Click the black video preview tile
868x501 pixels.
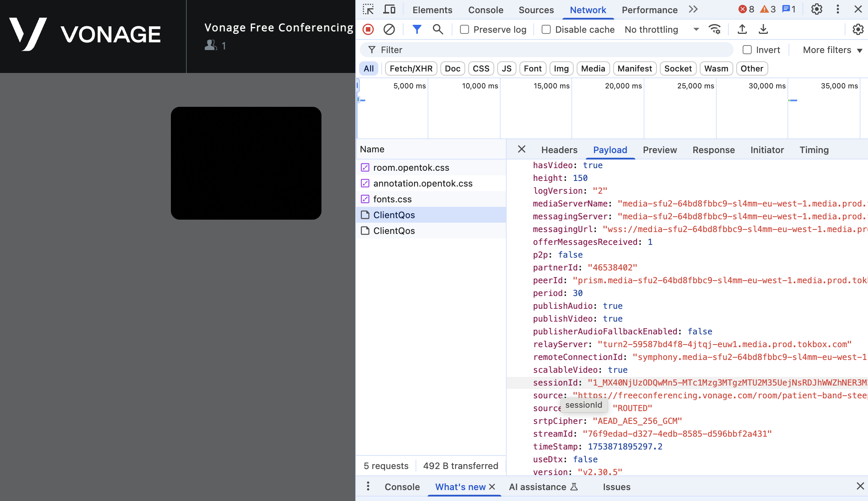coord(246,163)
